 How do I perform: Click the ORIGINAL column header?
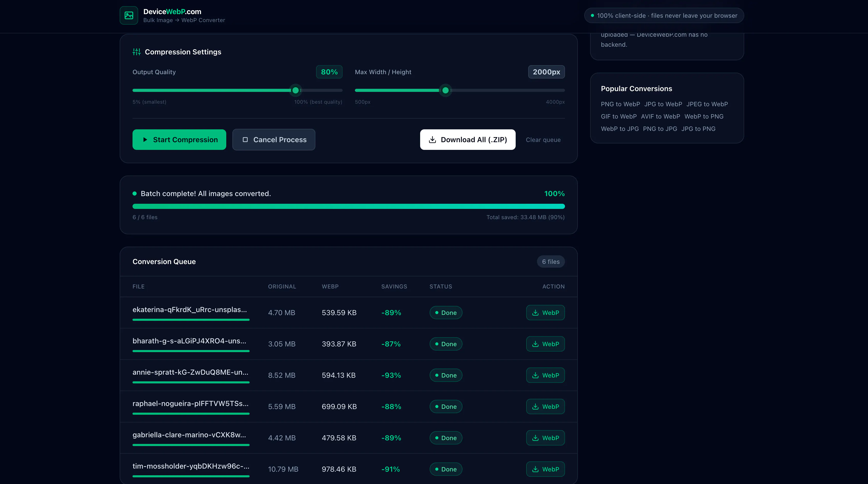(282, 287)
